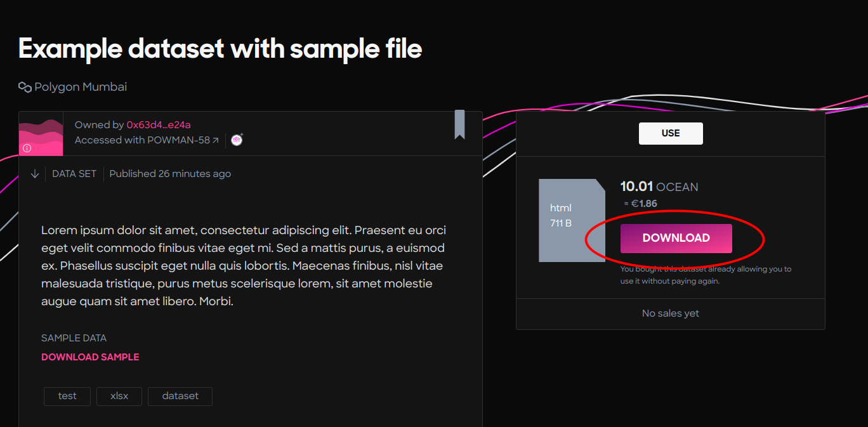Click the 'Published 26 minutes ago' text
The width and height of the screenshot is (868, 427).
pyautogui.click(x=170, y=174)
